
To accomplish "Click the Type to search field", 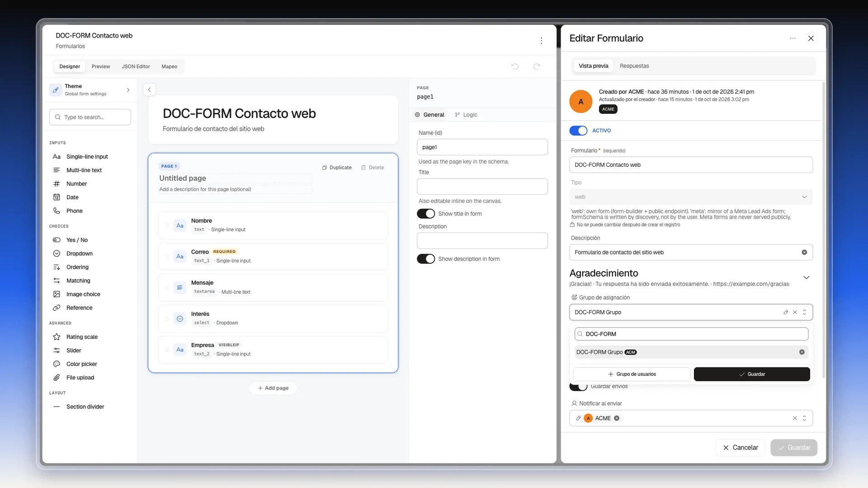I will [90, 117].
